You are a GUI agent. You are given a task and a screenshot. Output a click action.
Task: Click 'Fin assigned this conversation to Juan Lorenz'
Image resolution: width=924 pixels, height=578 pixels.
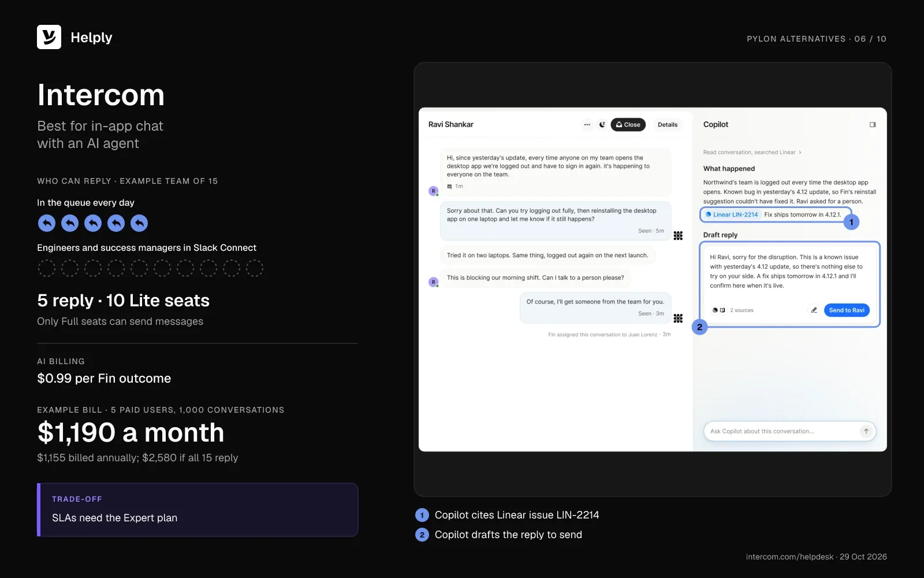click(x=603, y=335)
